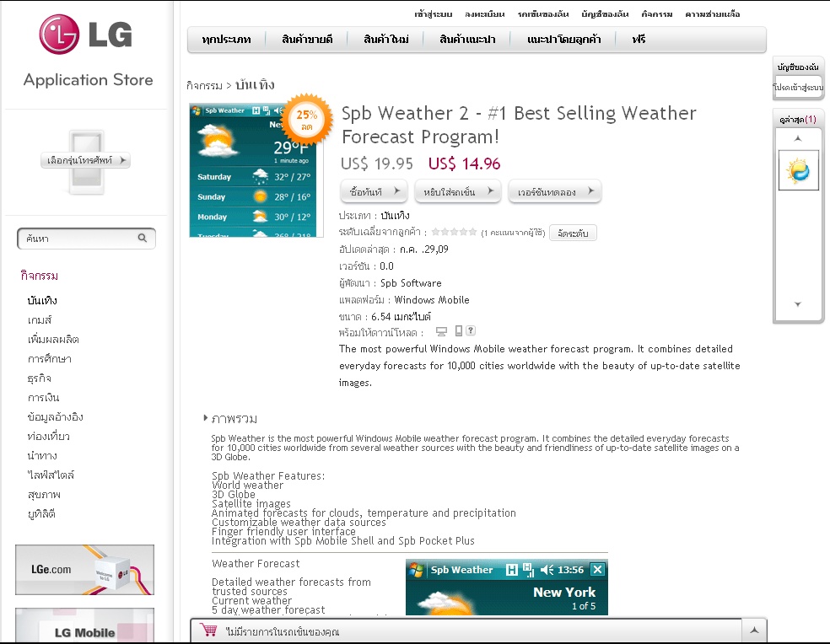
Task: Click the LG logo
Action: point(86,35)
